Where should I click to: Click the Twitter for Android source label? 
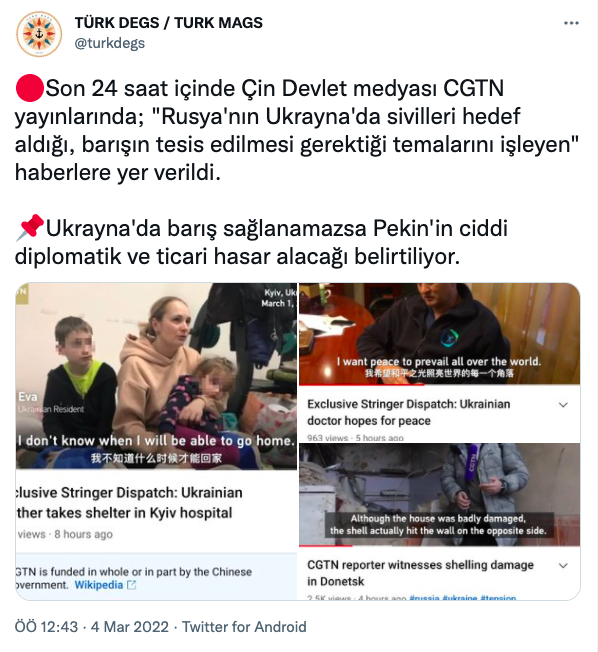(244, 627)
